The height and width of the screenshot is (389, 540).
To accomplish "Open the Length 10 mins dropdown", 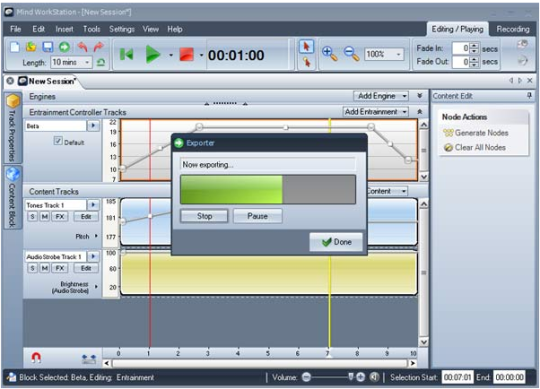I will pyautogui.click(x=72, y=62).
